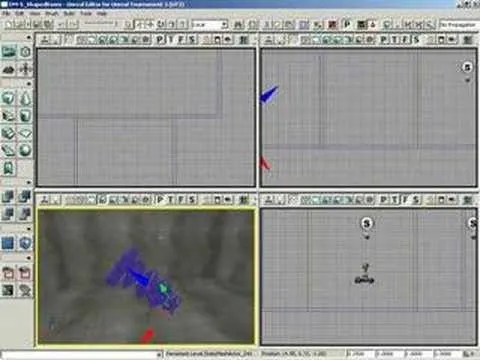Open the propagation dropdown at the toolbar's right end
Image resolution: width=480 pixels, height=360 pixels.
click(459, 25)
